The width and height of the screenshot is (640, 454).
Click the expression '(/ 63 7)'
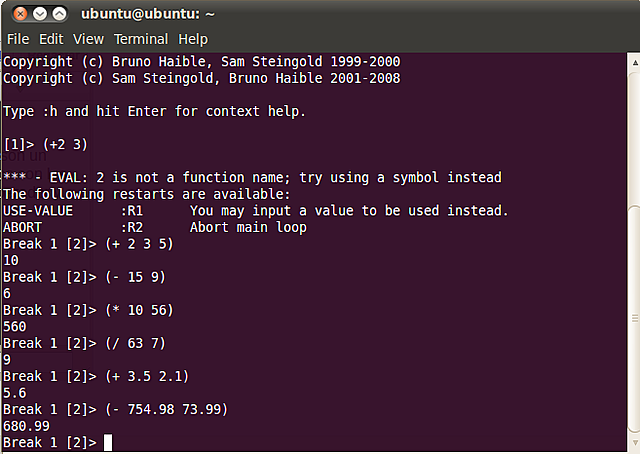[x=136, y=343]
